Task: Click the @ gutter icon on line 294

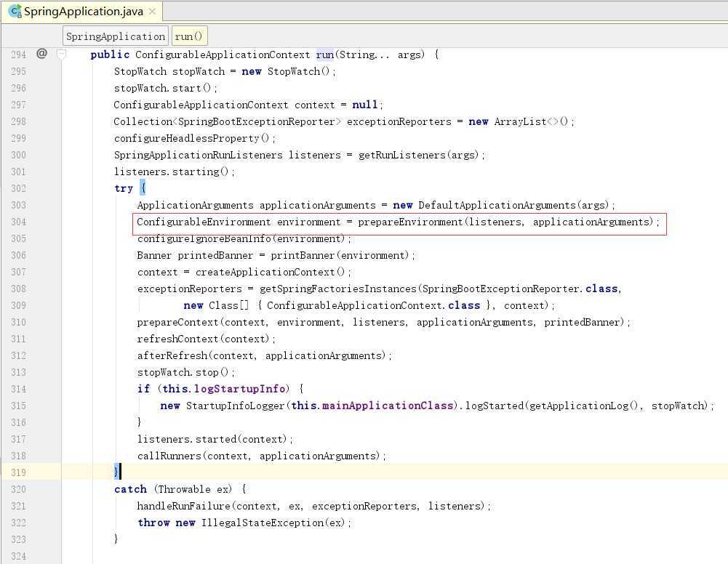Action: (x=41, y=54)
